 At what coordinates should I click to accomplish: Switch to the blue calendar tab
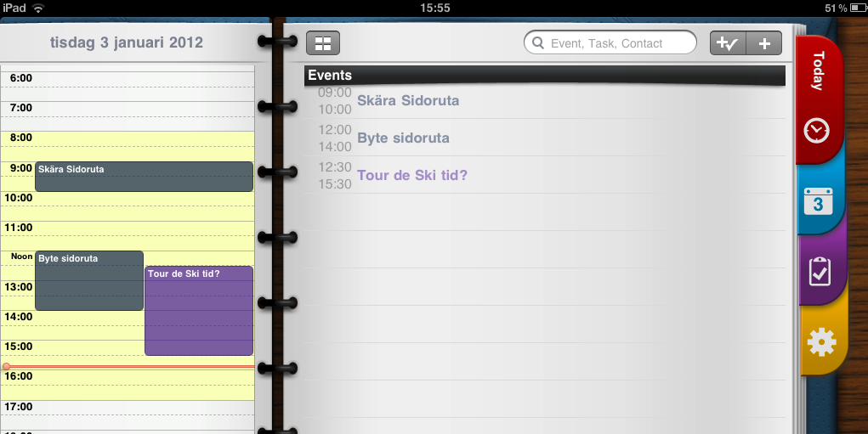pos(818,201)
